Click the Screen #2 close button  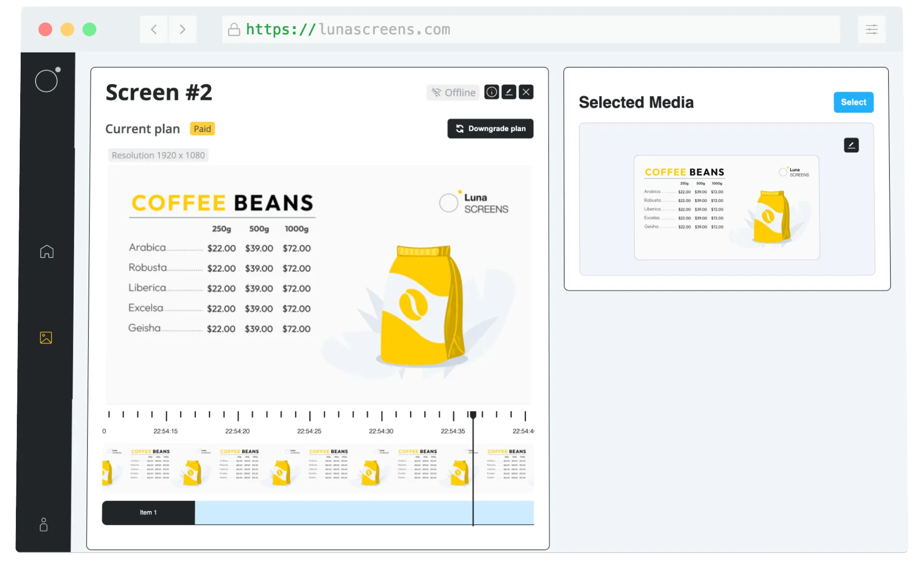[526, 92]
